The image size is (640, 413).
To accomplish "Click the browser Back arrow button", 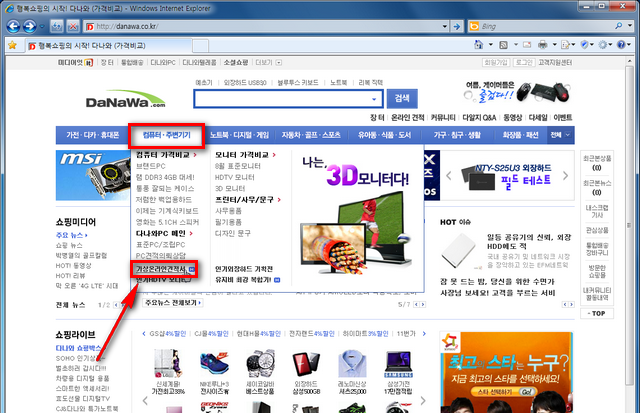I will tap(13, 27).
